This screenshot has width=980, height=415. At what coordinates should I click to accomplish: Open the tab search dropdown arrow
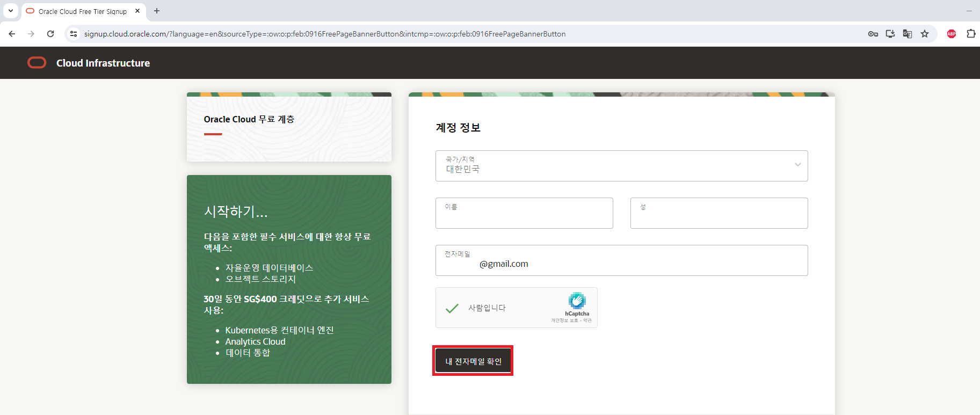pos(10,11)
